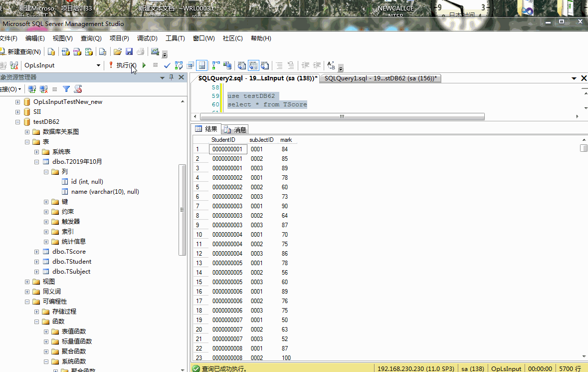Click the Increase Indent icon

[x=317, y=65]
